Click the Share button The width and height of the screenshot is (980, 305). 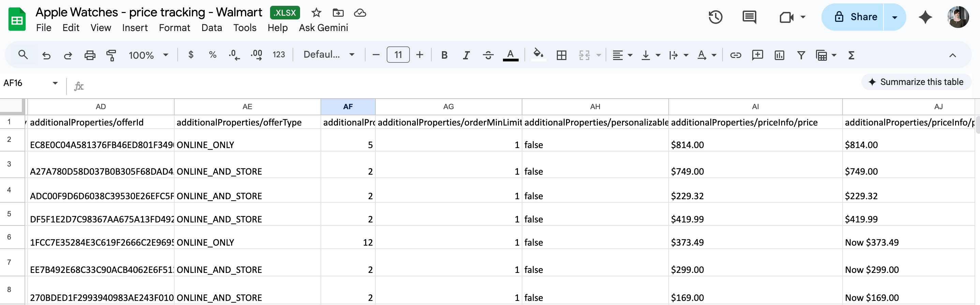pyautogui.click(x=852, y=17)
